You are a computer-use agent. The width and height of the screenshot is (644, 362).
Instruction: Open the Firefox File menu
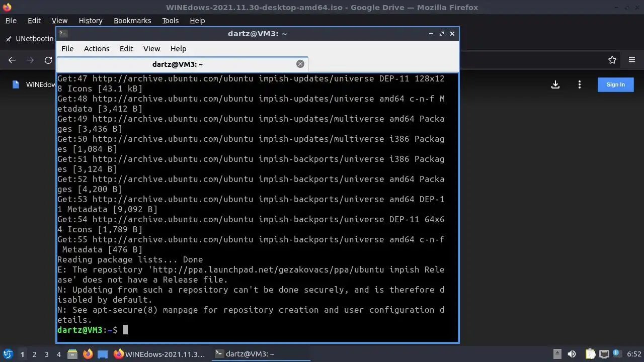pos(11,21)
